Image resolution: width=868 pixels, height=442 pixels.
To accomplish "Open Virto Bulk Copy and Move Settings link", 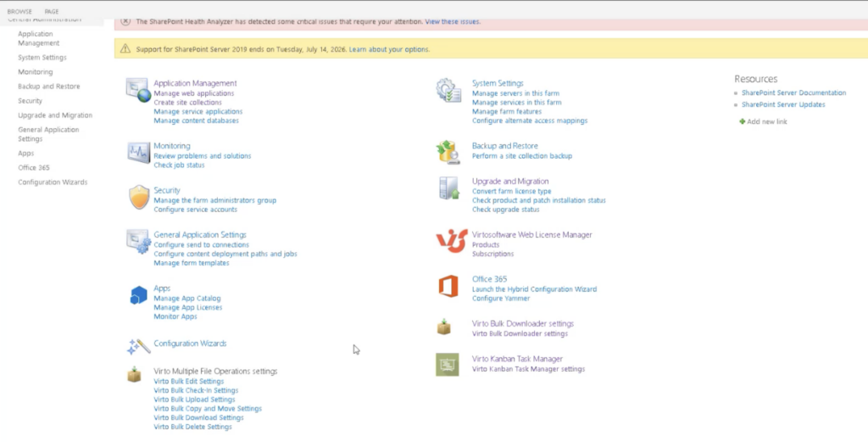I will coord(208,409).
